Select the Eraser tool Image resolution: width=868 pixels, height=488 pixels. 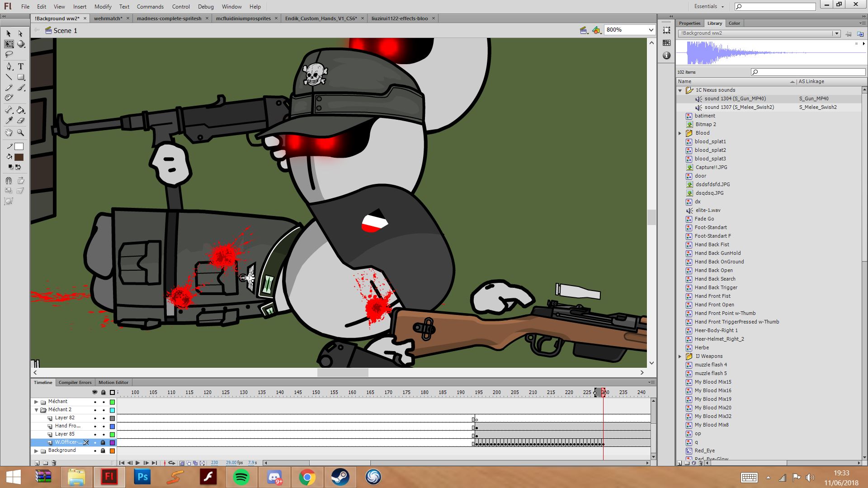tap(20, 120)
